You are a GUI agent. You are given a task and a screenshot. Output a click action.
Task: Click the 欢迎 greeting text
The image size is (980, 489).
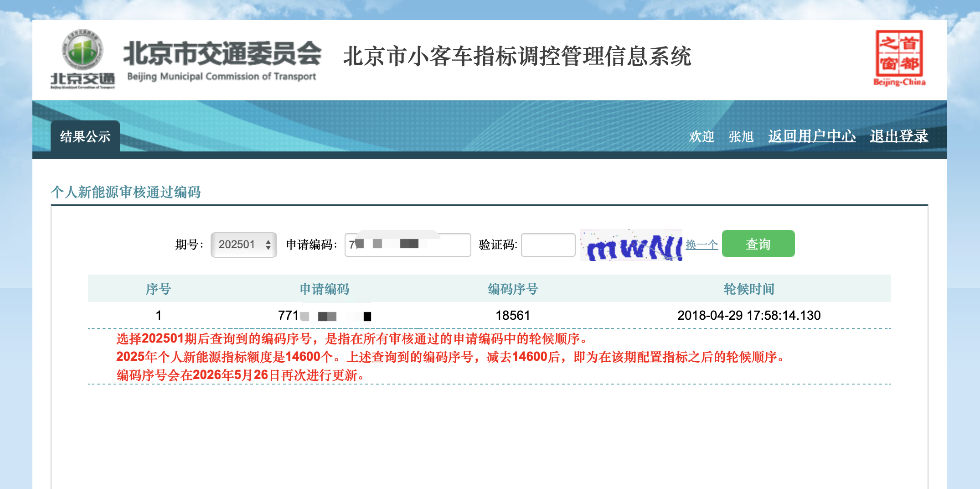coord(701,136)
